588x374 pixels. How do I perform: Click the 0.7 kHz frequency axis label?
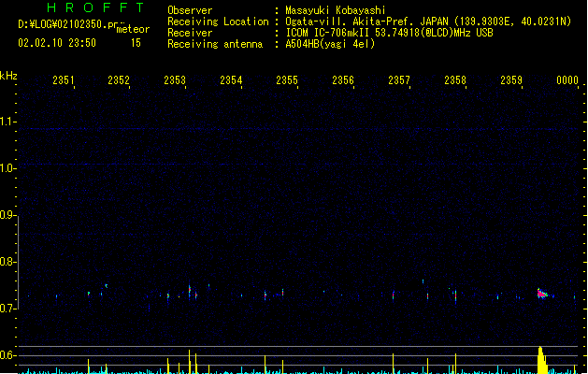pos(7,309)
